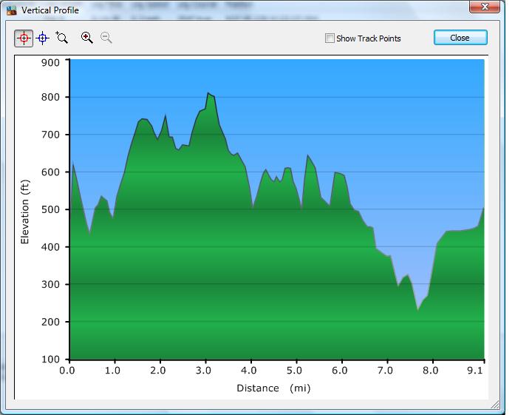Click the "Elevation (ft)" axis label
Screen dimensions: 532x415
click(x=25, y=212)
